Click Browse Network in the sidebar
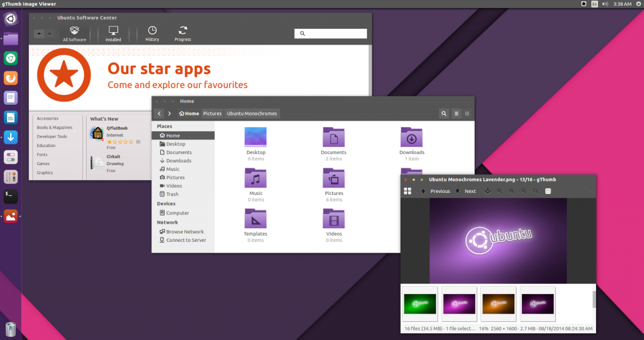Viewport: 644px width, 340px height. click(x=183, y=232)
